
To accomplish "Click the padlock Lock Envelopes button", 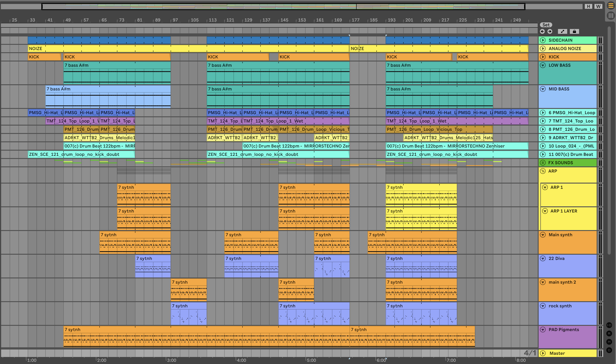I will (574, 31).
